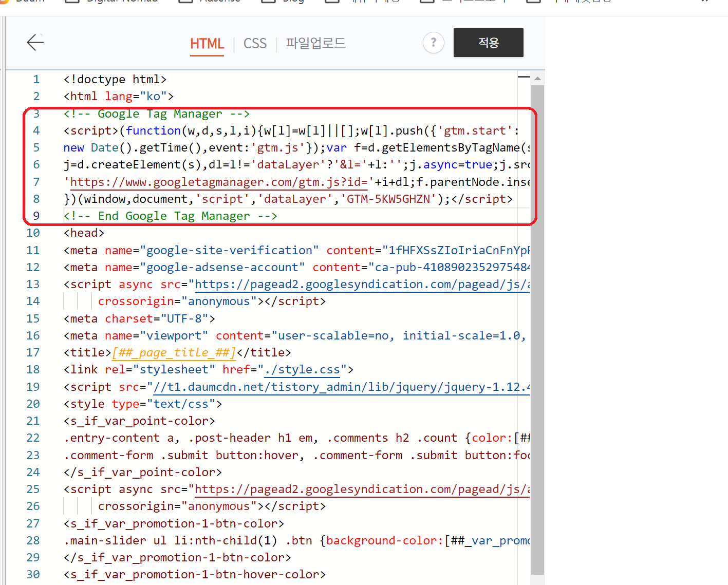Viewport: 728px width, 585px height.
Task: Click the html lang="ko" line
Action: pyautogui.click(x=119, y=97)
